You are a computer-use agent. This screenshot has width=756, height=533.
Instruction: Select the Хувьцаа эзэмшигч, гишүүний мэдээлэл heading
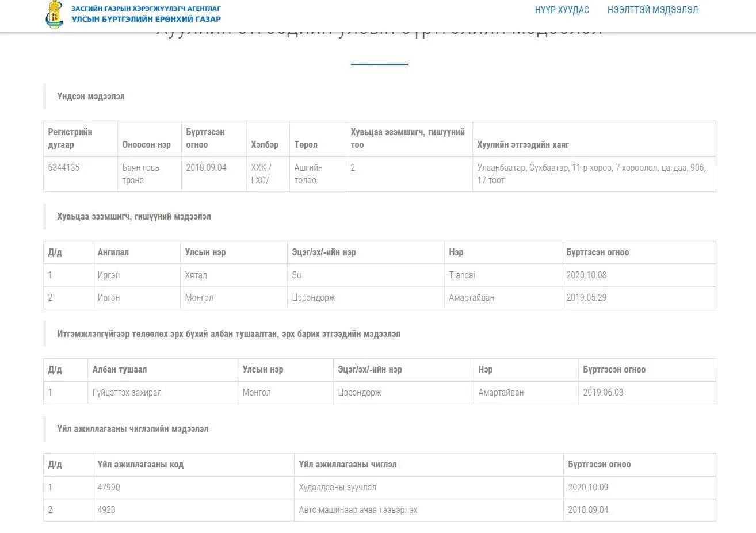pyautogui.click(x=134, y=217)
